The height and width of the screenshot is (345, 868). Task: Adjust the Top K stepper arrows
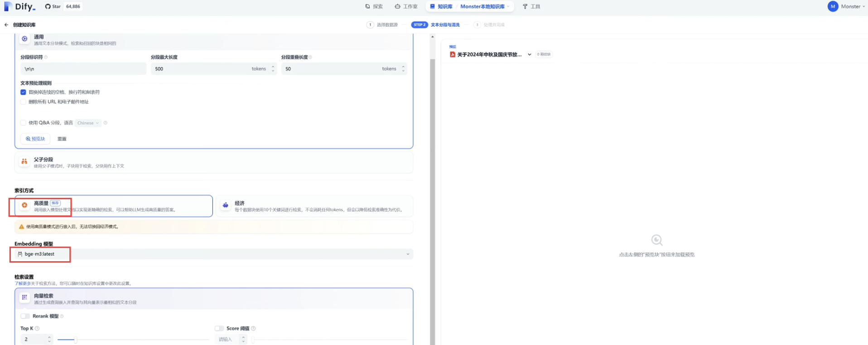coord(49,339)
